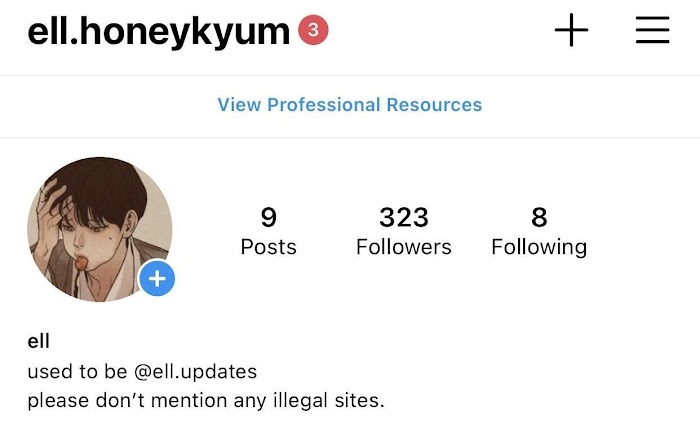
Task: Add a story using the blue plus badge
Action: pos(157,279)
